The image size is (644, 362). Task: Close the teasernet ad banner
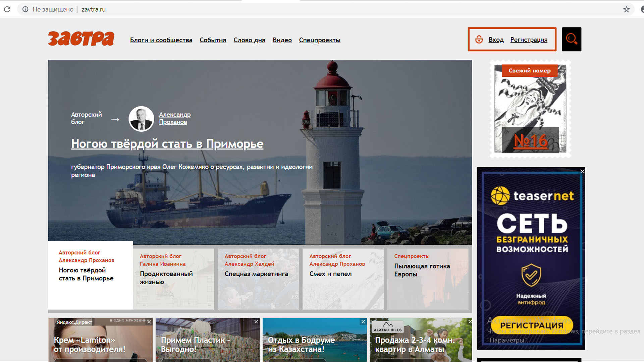click(x=582, y=171)
